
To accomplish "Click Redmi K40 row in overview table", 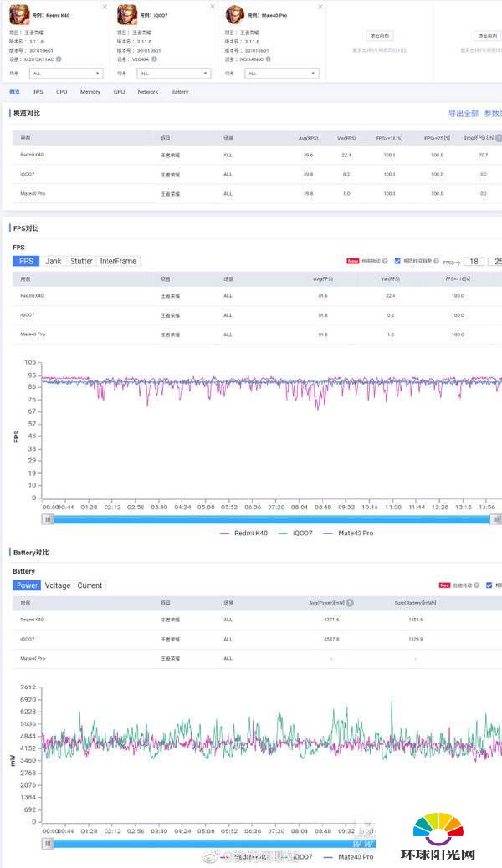I will pos(257,155).
